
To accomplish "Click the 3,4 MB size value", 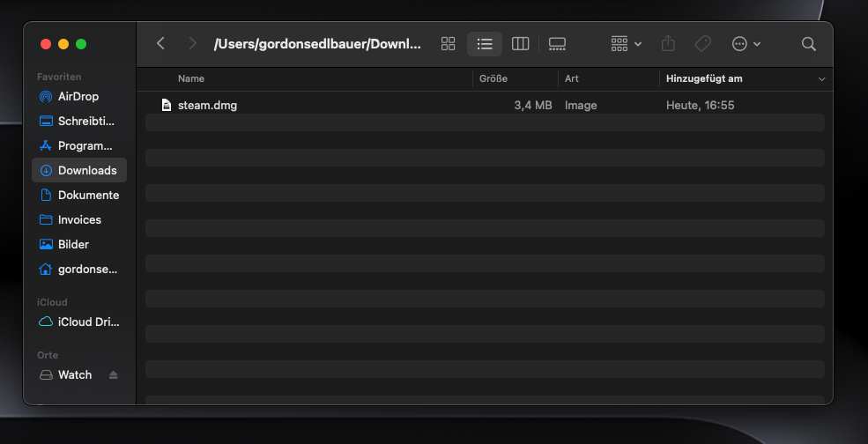I will (533, 105).
